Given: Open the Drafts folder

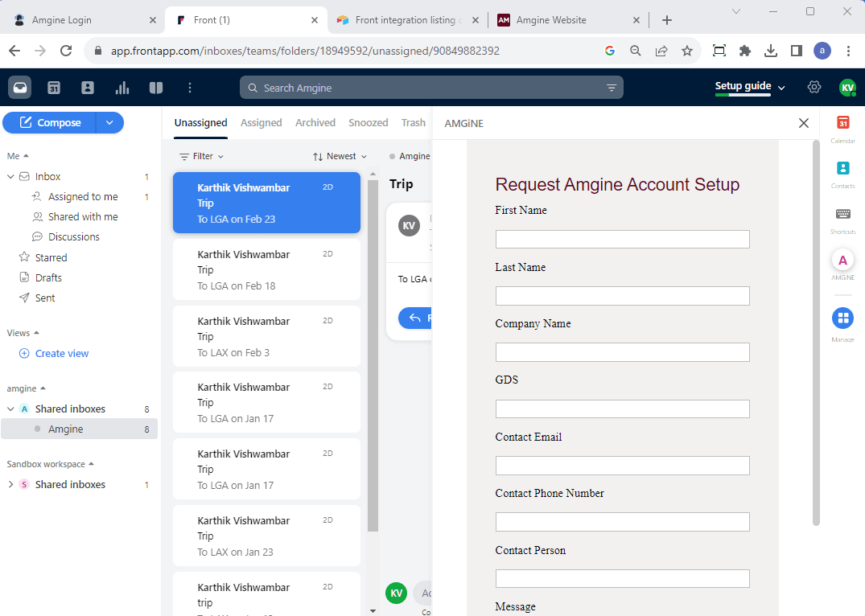Looking at the screenshot, I should point(48,278).
